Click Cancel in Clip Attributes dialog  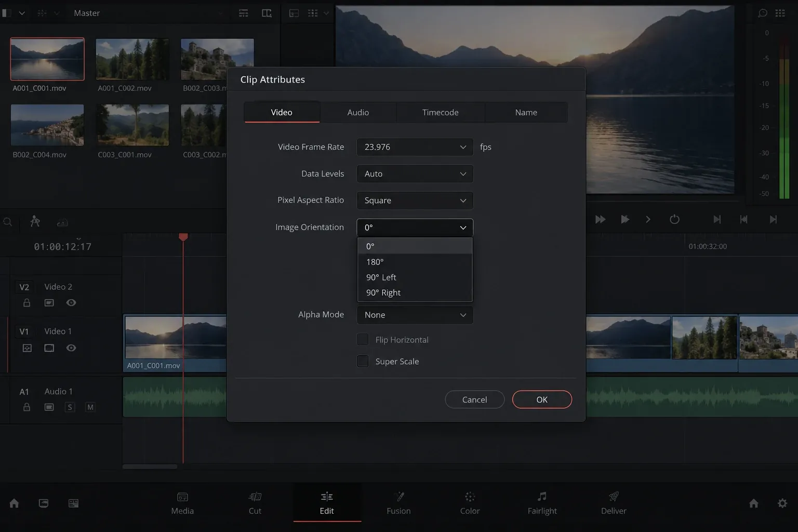point(474,400)
